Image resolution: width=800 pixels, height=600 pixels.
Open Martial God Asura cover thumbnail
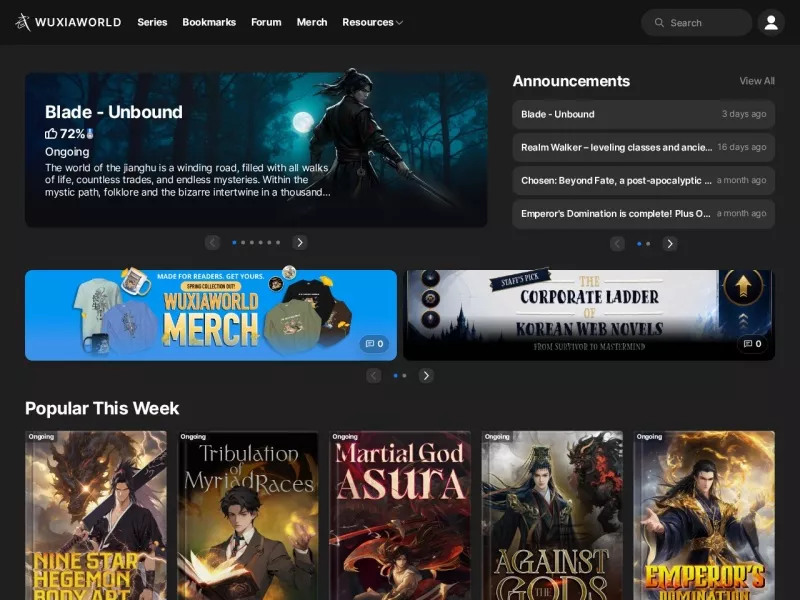(x=400, y=515)
